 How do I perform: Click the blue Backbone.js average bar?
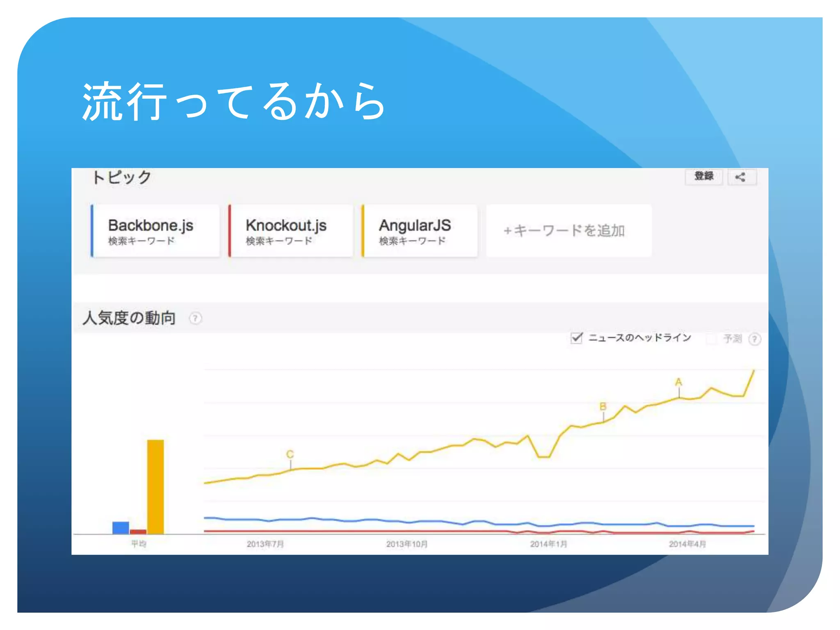coord(121,528)
